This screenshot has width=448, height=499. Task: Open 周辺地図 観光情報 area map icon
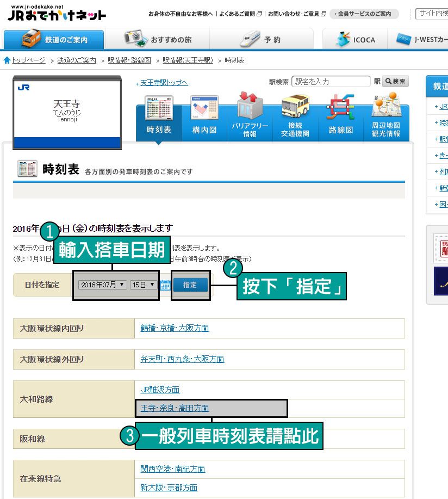click(385, 116)
